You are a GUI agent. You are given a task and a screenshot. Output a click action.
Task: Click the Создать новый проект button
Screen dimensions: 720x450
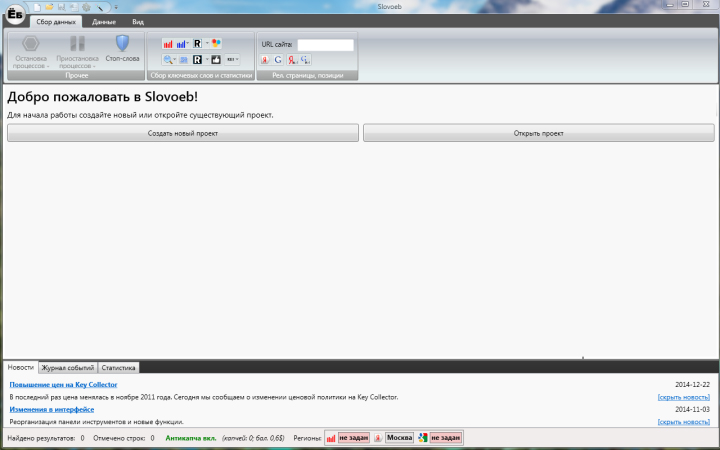pyautogui.click(x=183, y=133)
